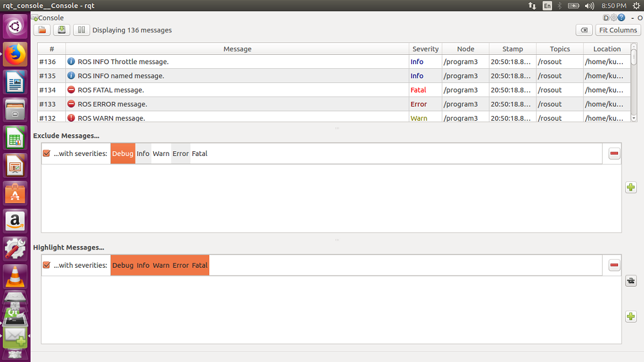Add a new exclude filter with plus
This screenshot has height=362, width=644.
(630, 188)
